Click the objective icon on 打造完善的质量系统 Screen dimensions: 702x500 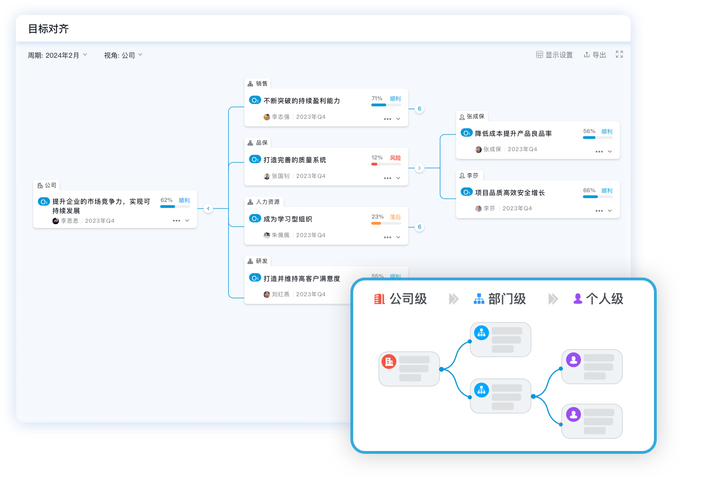click(x=255, y=159)
